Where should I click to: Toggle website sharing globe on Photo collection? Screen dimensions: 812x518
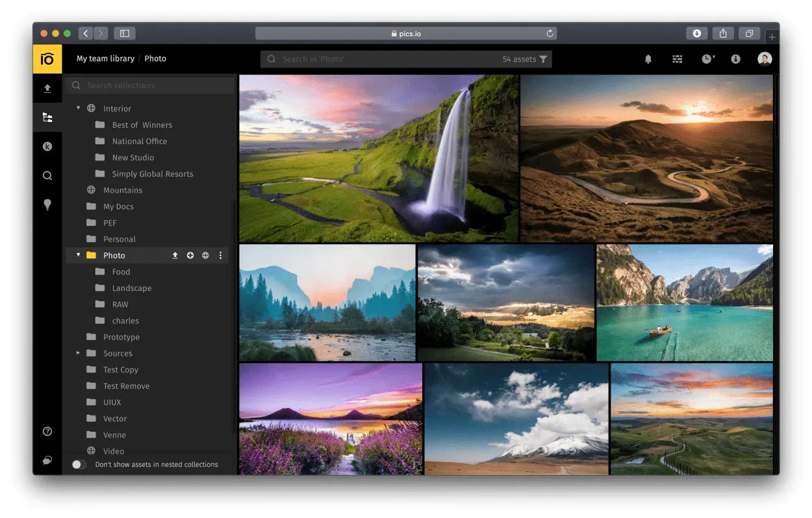(205, 255)
